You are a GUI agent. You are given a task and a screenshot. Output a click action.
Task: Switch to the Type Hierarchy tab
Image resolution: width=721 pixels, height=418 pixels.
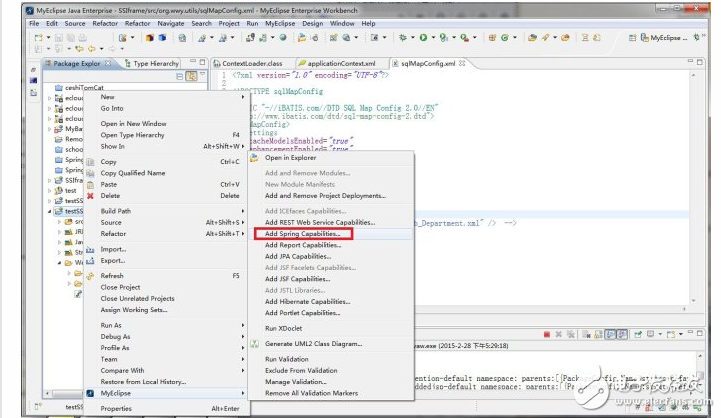(155, 63)
